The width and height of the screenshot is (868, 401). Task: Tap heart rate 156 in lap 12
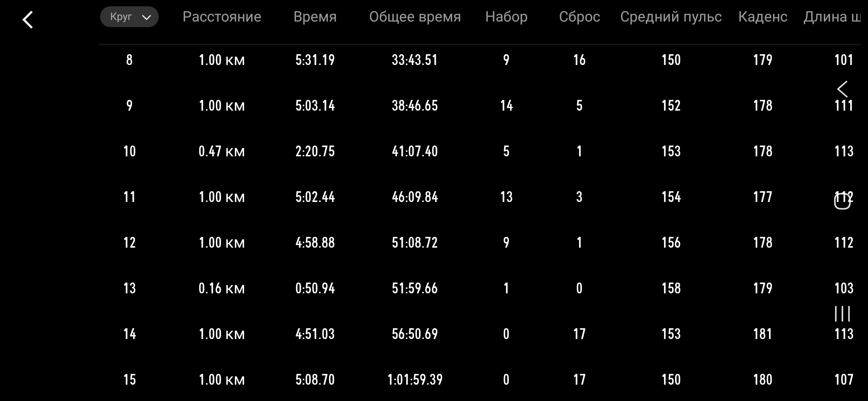(x=671, y=242)
